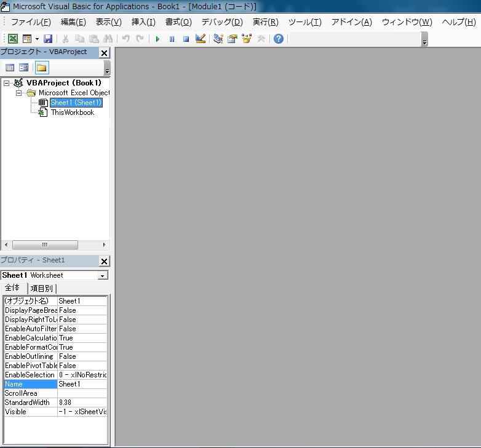This screenshot has height=448, width=481.
Task: Select the DisplayRightToLeft property row
Action: point(55,320)
